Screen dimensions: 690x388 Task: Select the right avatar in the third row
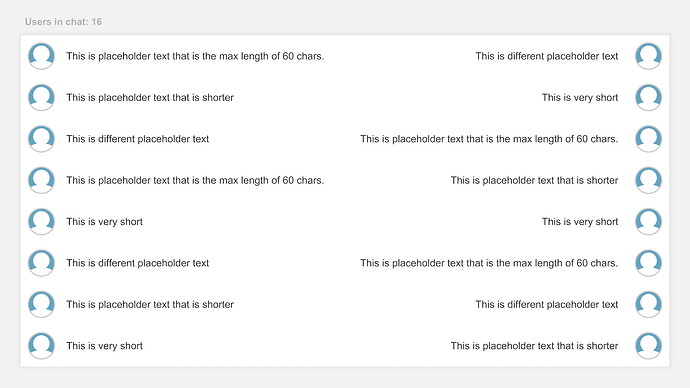(x=649, y=139)
